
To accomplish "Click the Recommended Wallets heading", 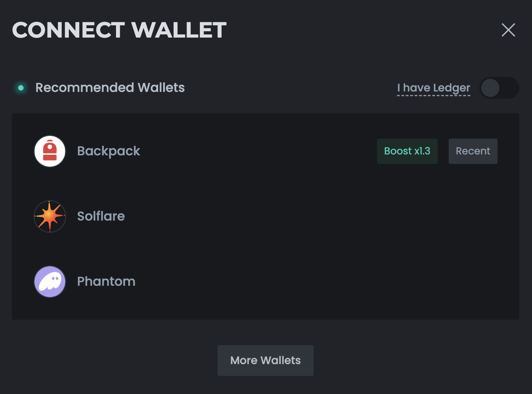I will tap(110, 88).
